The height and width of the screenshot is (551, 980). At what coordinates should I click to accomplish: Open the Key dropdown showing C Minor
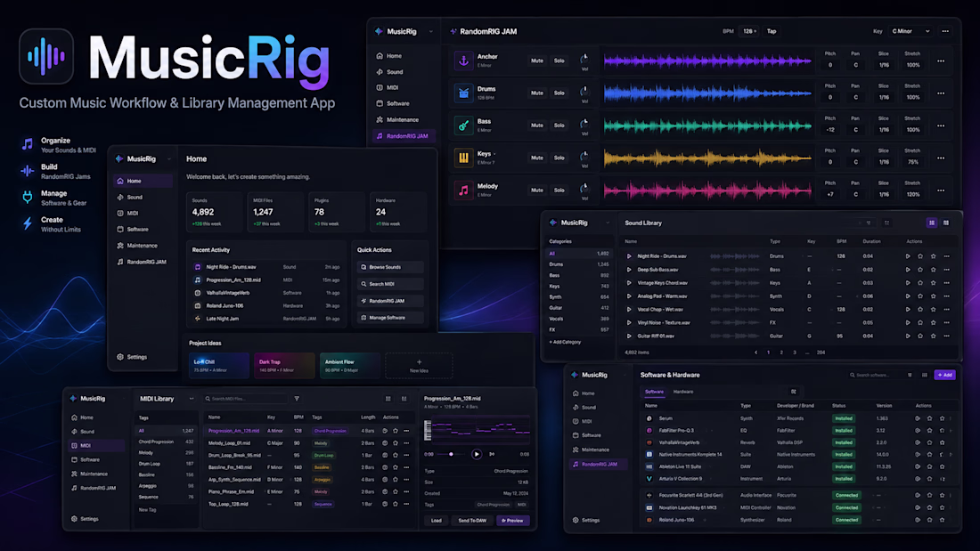[x=911, y=31]
